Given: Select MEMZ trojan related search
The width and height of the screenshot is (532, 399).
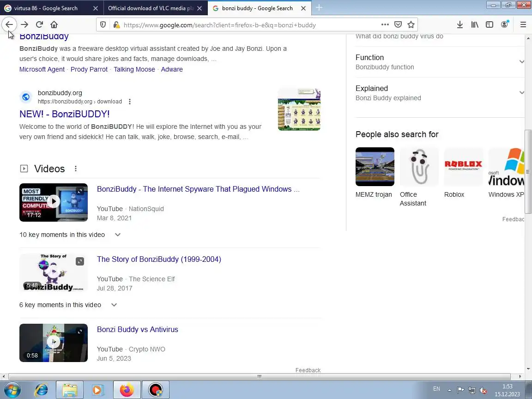Looking at the screenshot, I should click(x=375, y=173).
